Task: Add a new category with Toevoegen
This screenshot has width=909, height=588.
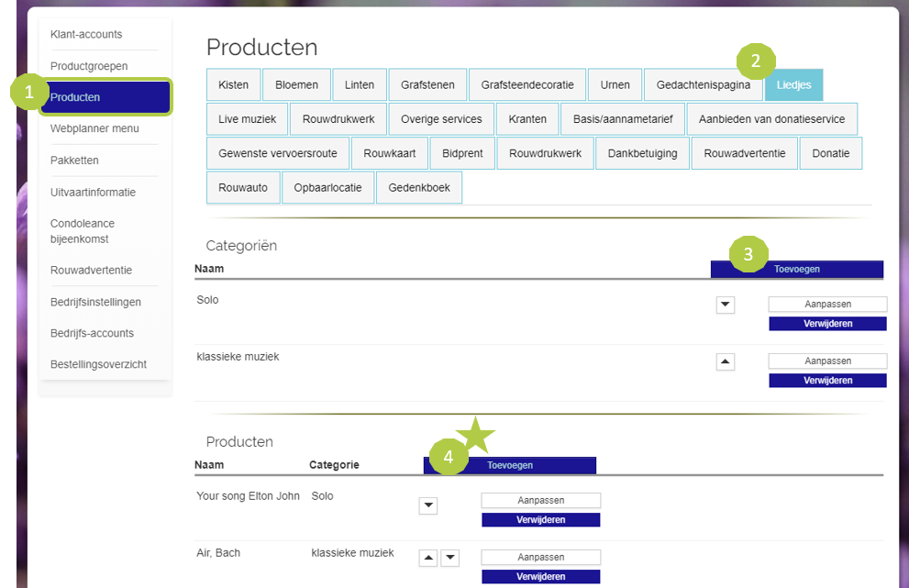Action: (796, 270)
